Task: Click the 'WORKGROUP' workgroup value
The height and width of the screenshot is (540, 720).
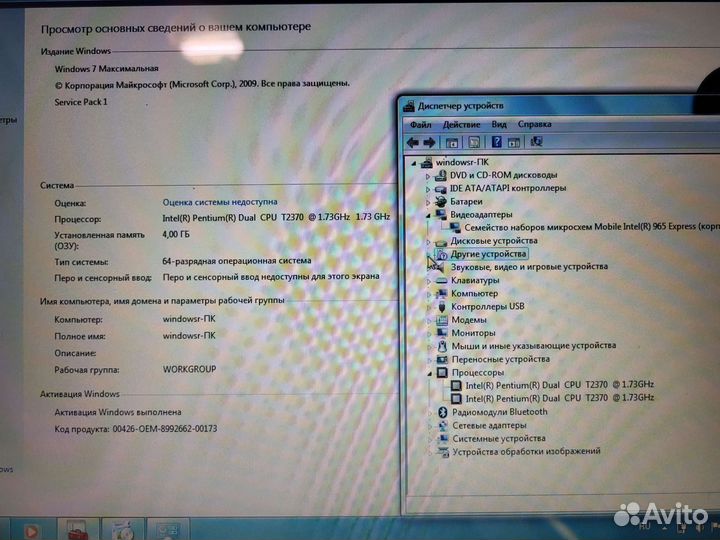Action: [x=189, y=369]
